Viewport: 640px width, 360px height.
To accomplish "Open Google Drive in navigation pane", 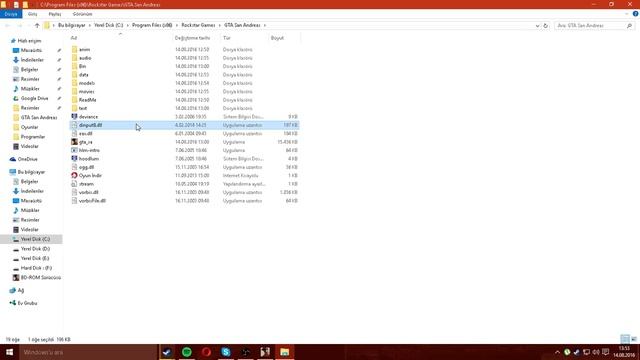I will point(34,98).
